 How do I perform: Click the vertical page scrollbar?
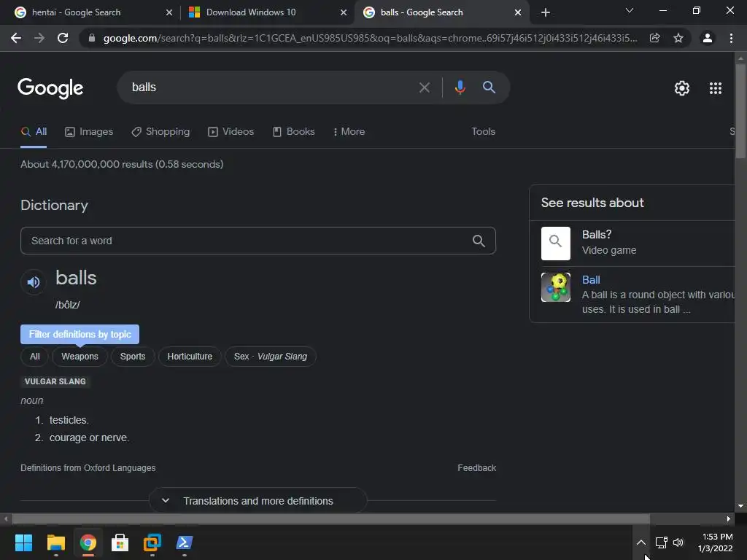pyautogui.click(x=740, y=111)
